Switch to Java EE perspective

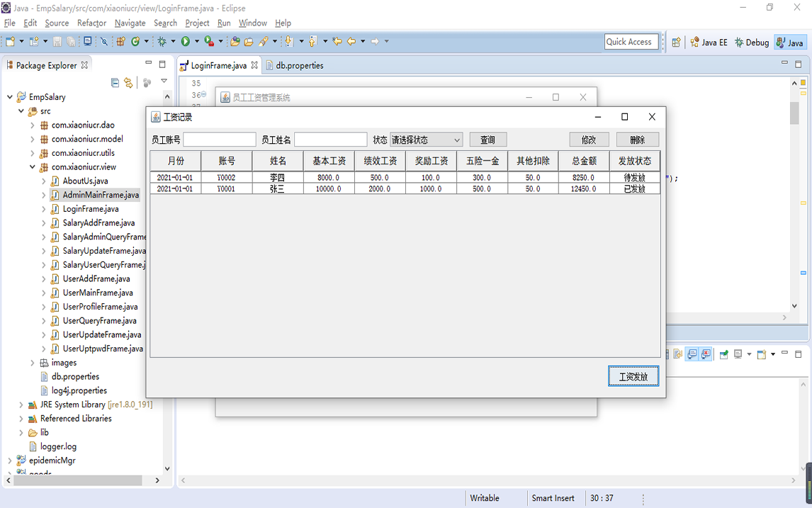pyautogui.click(x=709, y=43)
